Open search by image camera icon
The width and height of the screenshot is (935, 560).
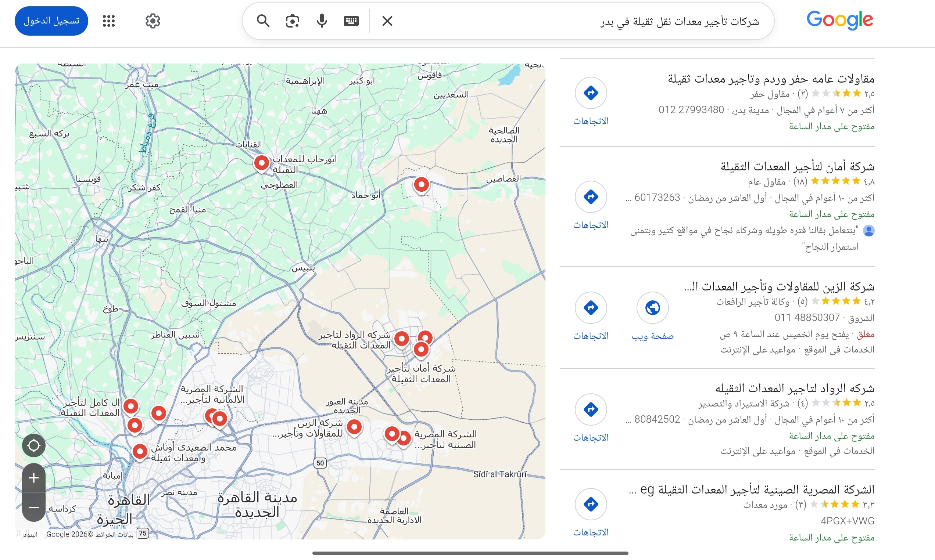[292, 21]
